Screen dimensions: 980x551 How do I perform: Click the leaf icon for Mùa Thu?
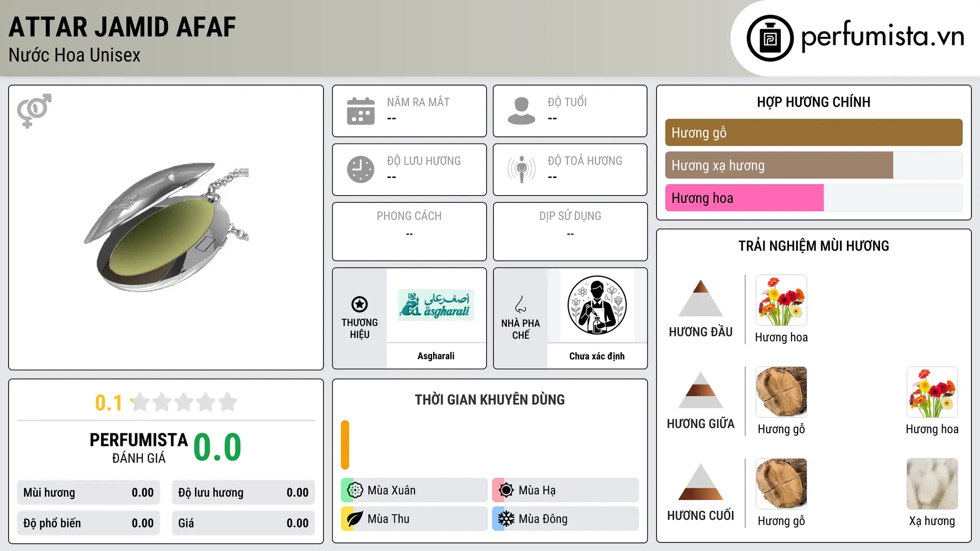(x=355, y=519)
